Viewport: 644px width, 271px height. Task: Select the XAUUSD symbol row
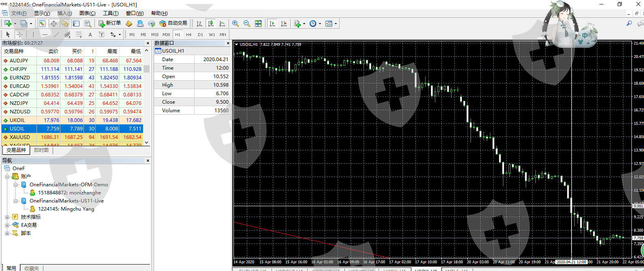pyautogui.click(x=20, y=137)
